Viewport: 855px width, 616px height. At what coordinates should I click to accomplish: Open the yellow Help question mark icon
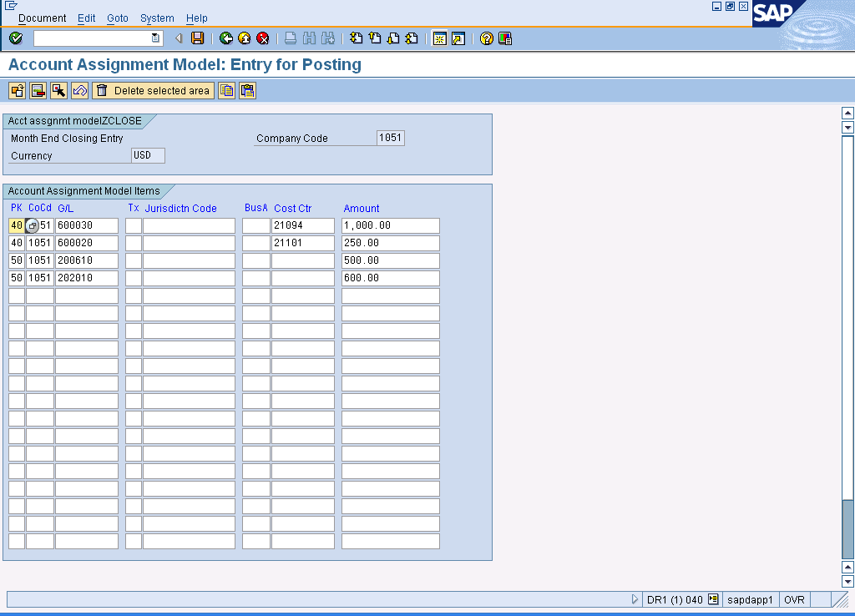point(487,38)
